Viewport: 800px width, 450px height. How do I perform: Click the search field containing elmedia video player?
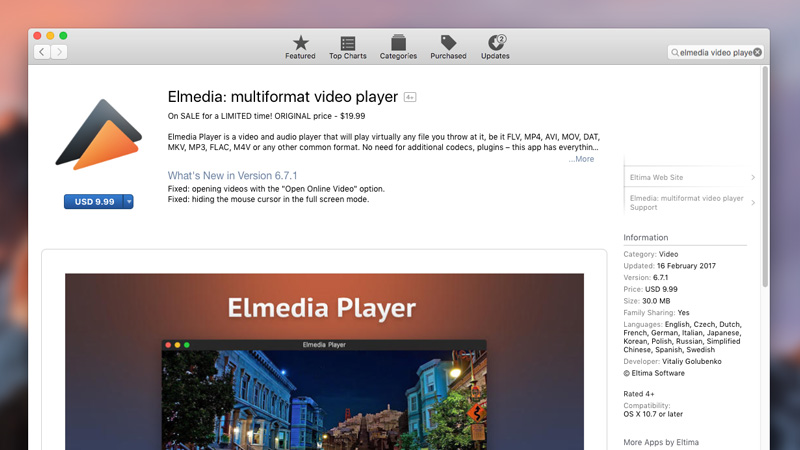pos(715,52)
